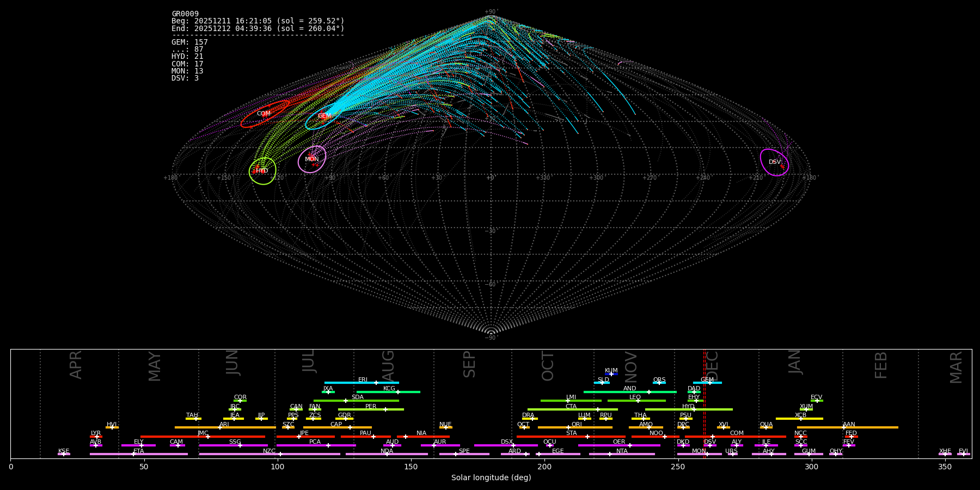Select the KSE shower marker in timeline

click(64, 454)
